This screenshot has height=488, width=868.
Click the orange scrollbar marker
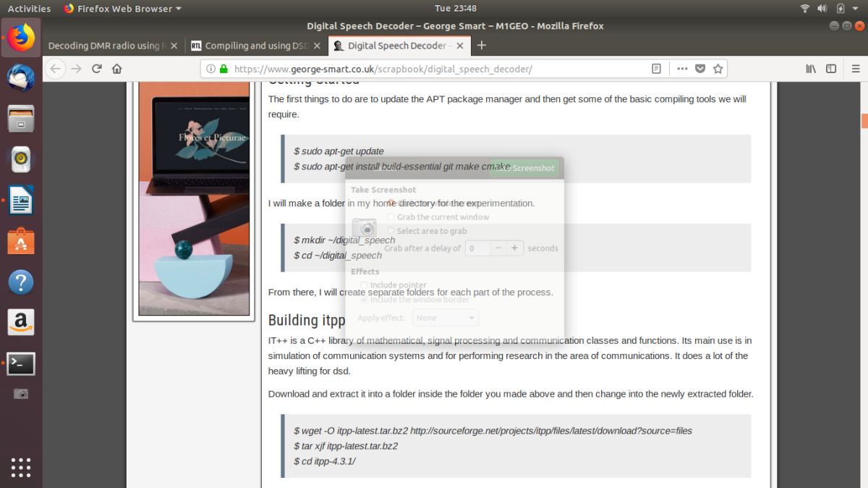click(x=864, y=121)
